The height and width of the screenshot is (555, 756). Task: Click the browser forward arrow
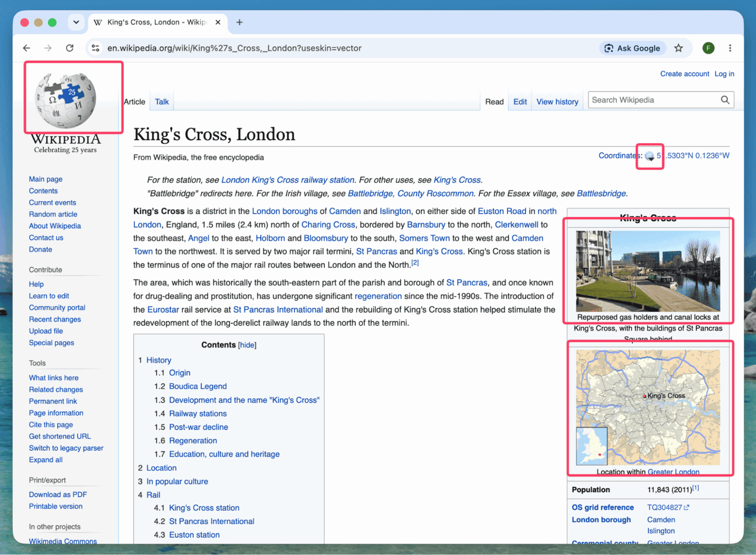tap(48, 48)
